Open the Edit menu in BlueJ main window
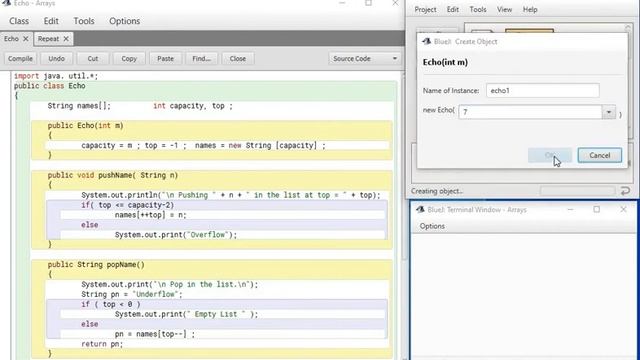Viewport: 640px width, 360px height. coord(453,9)
